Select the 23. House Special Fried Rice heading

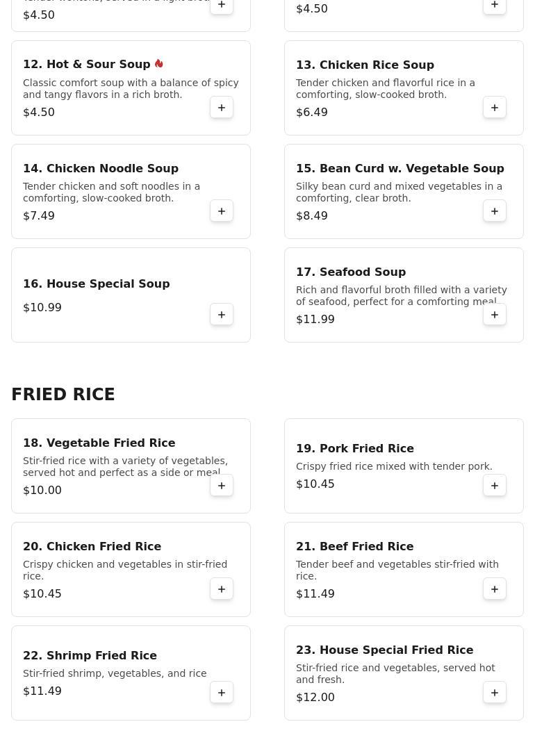385,650
